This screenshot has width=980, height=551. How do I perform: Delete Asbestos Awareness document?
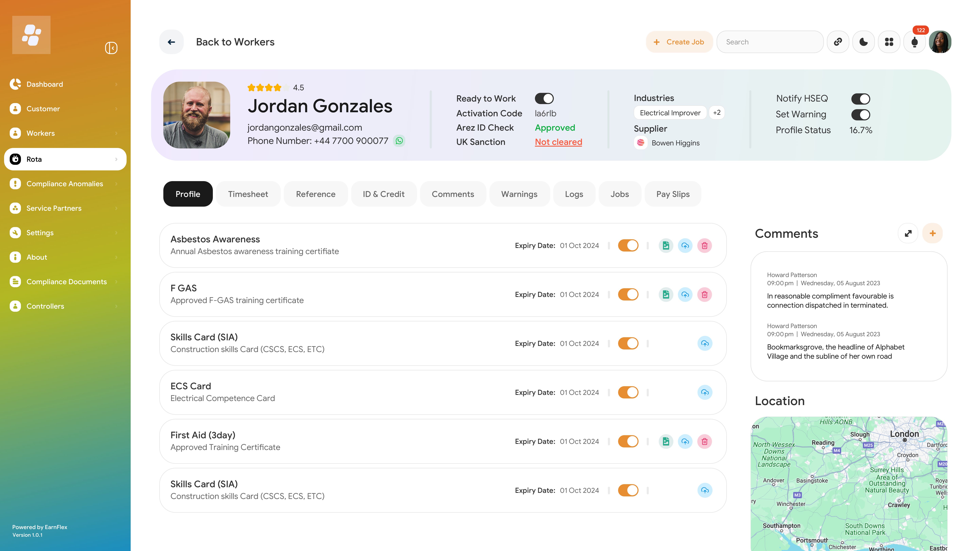[705, 246]
